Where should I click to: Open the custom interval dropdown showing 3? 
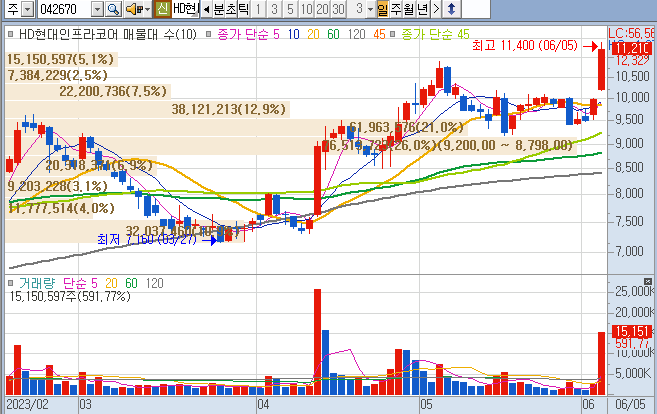coord(370,9)
